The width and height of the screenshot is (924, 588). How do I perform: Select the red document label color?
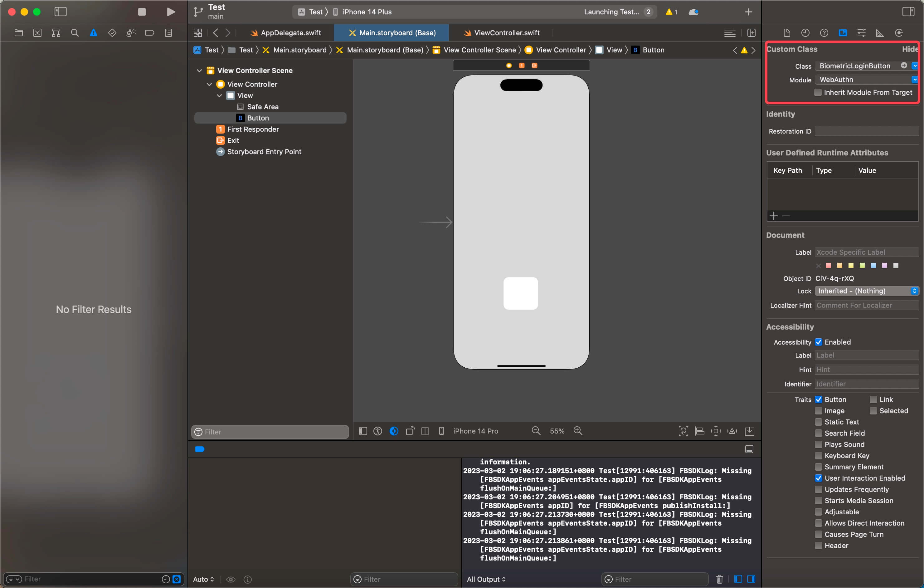coord(829,265)
